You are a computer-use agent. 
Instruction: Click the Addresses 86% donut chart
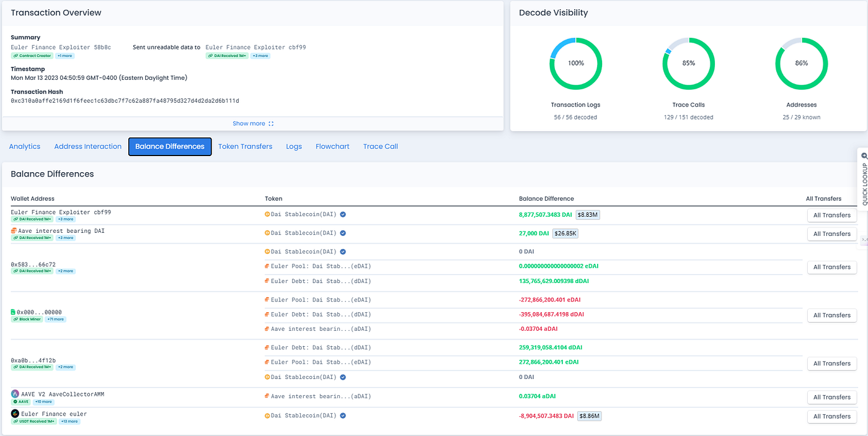(801, 63)
